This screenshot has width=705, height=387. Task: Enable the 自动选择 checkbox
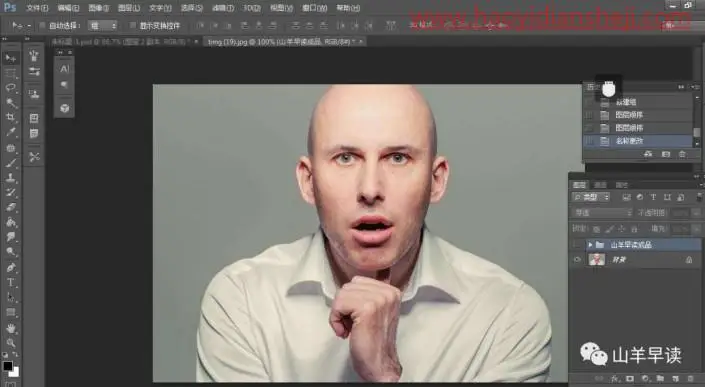click(42, 26)
